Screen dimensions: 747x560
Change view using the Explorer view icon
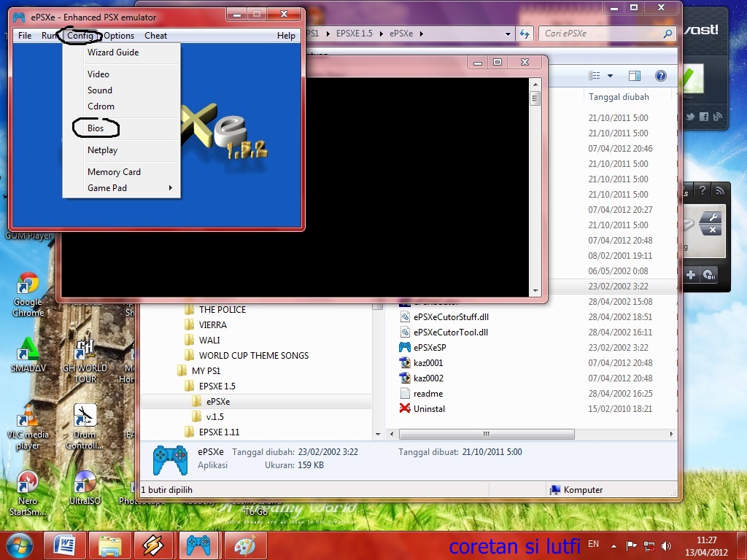point(594,76)
